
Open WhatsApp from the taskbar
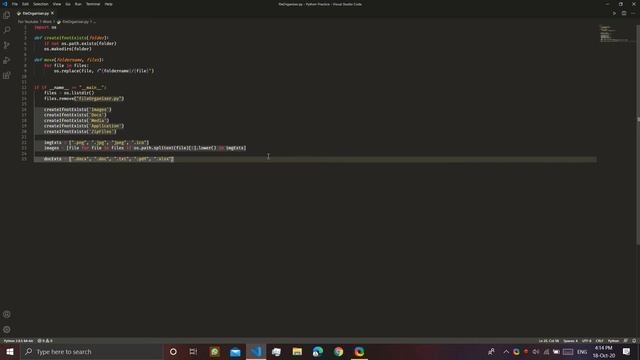click(x=215, y=351)
